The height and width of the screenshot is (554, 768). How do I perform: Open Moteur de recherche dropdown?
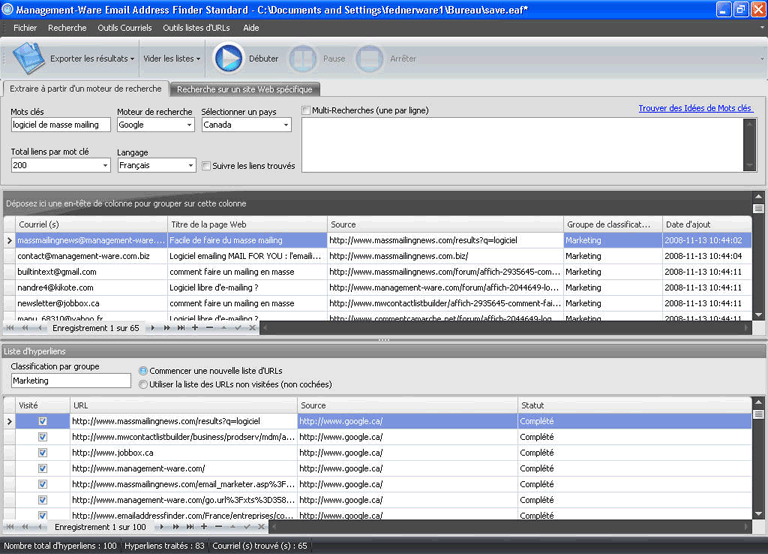pyautogui.click(x=187, y=126)
